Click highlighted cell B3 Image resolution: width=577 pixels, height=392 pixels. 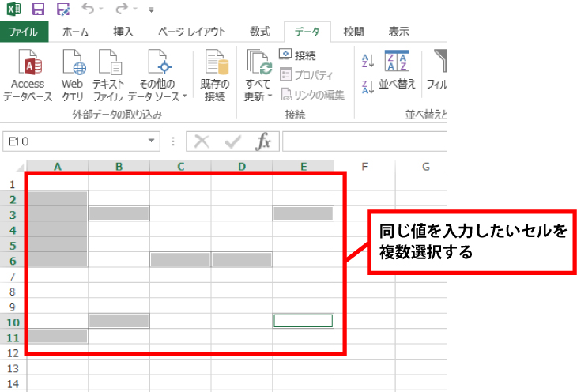click(119, 213)
